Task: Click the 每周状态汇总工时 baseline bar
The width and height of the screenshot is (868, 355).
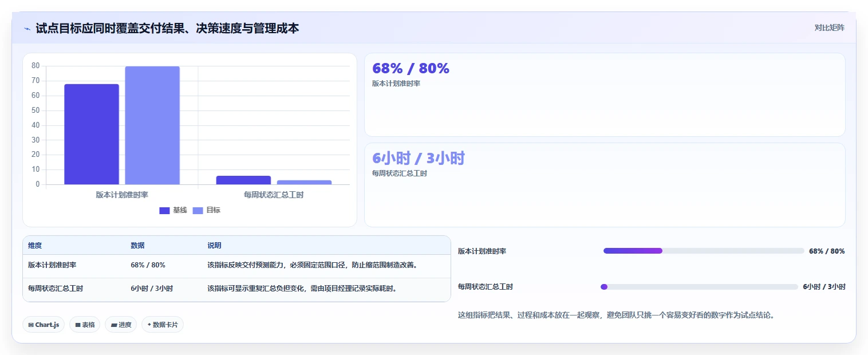Action: pyautogui.click(x=243, y=180)
